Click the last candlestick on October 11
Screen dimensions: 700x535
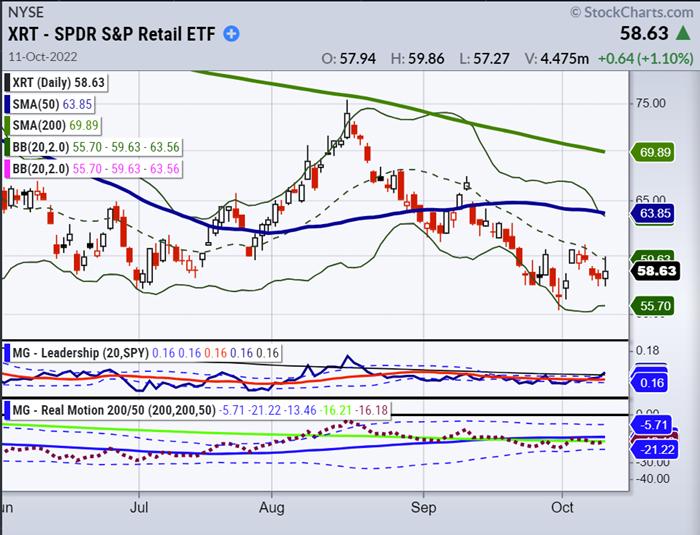coord(605,274)
